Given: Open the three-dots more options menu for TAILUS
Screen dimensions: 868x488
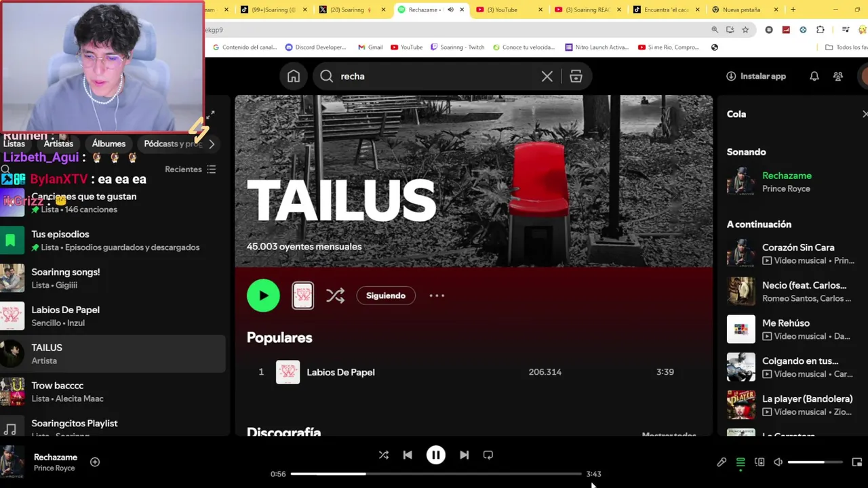Looking at the screenshot, I should [437, 296].
